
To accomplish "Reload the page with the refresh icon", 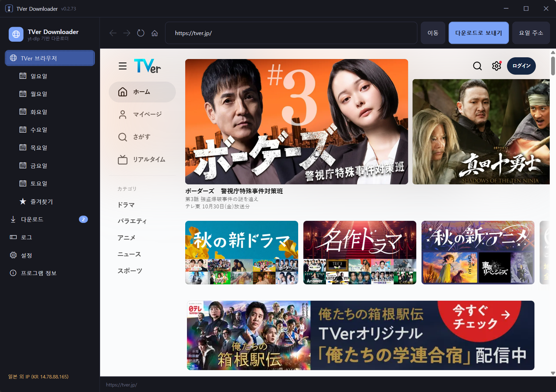I will pos(141,33).
